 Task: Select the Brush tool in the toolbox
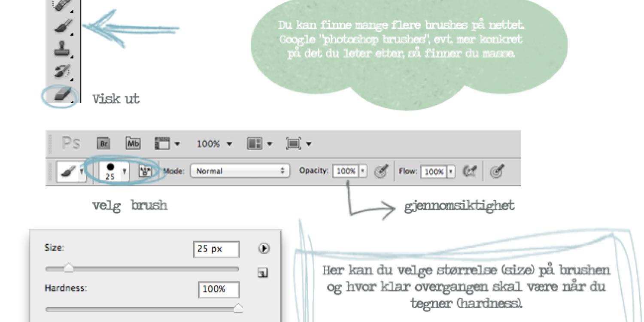click(62, 26)
